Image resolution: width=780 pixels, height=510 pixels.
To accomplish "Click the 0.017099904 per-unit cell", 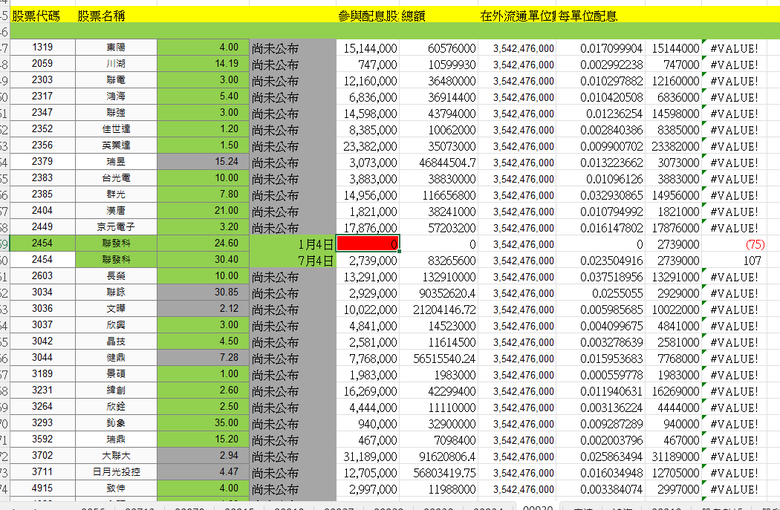I will tap(600, 48).
